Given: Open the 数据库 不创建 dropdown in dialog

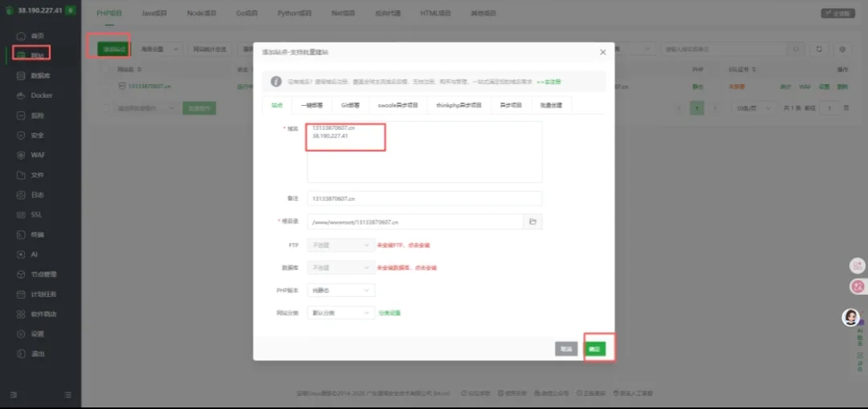Looking at the screenshot, I should [341, 267].
